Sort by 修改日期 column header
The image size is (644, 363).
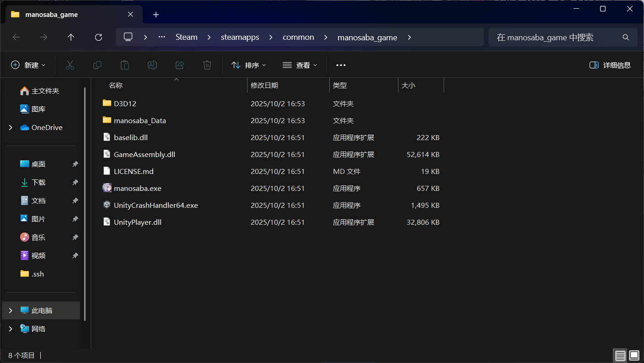click(264, 85)
